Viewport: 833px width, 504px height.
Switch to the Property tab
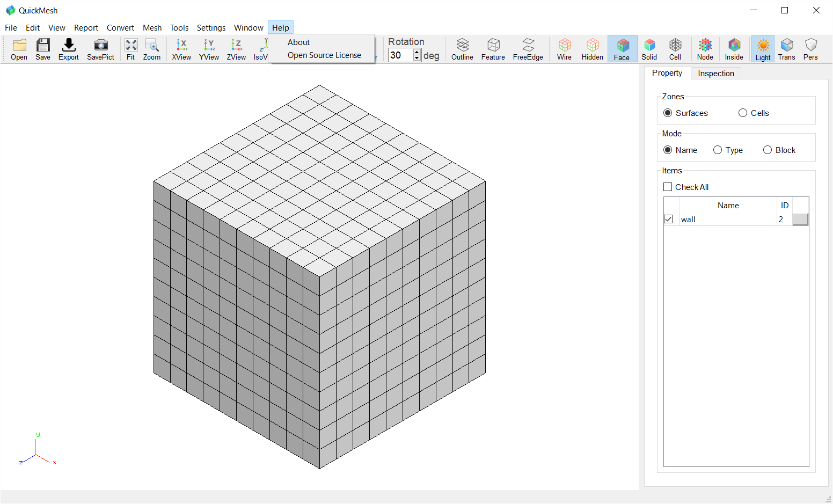click(667, 73)
